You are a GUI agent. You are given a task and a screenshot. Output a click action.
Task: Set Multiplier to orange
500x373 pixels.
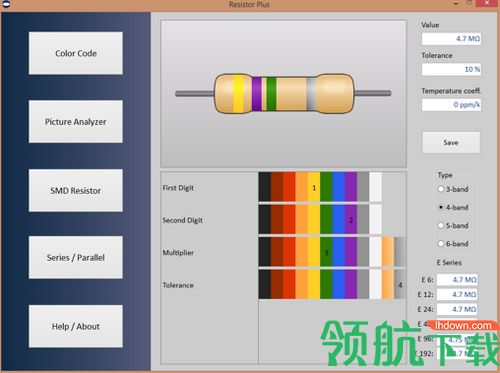click(x=302, y=252)
